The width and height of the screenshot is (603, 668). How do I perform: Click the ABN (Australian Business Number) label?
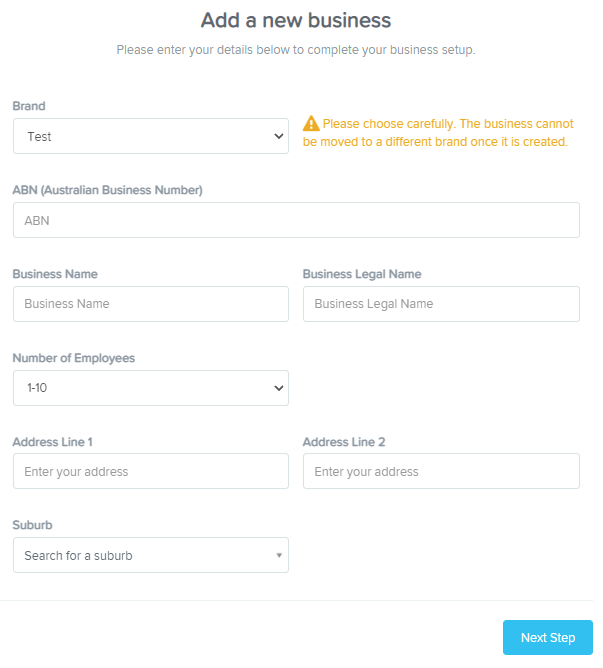coord(107,190)
